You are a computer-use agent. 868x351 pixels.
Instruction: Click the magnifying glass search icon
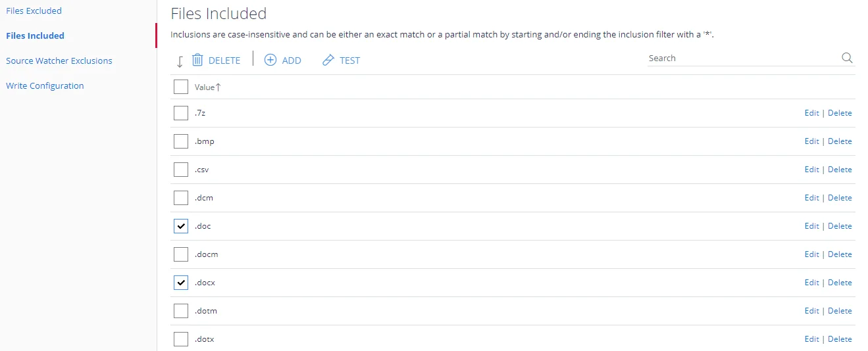point(847,58)
